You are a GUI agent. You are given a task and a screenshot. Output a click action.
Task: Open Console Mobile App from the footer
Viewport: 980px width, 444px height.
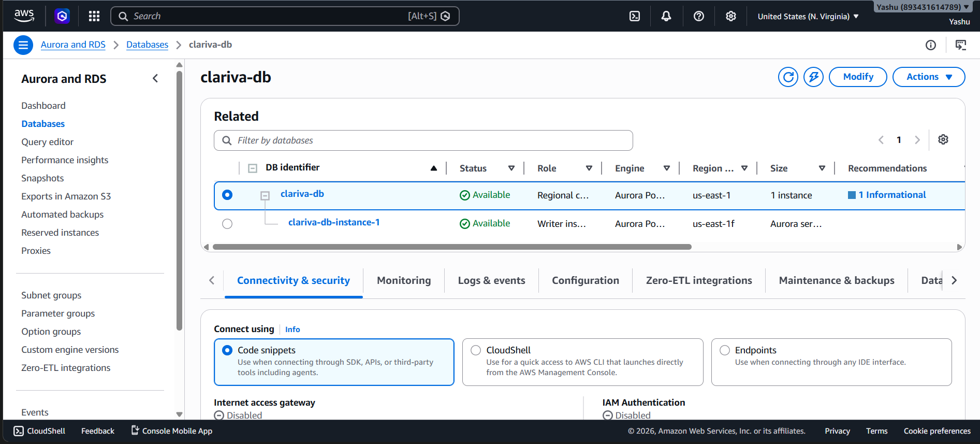tap(172, 431)
